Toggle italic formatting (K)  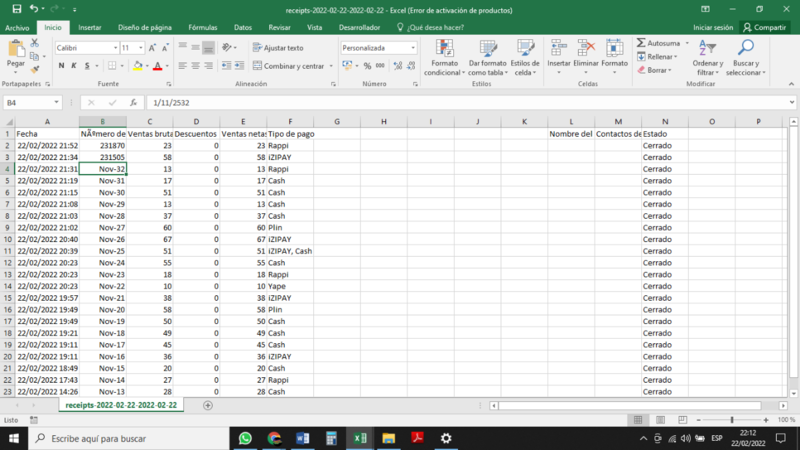point(74,66)
